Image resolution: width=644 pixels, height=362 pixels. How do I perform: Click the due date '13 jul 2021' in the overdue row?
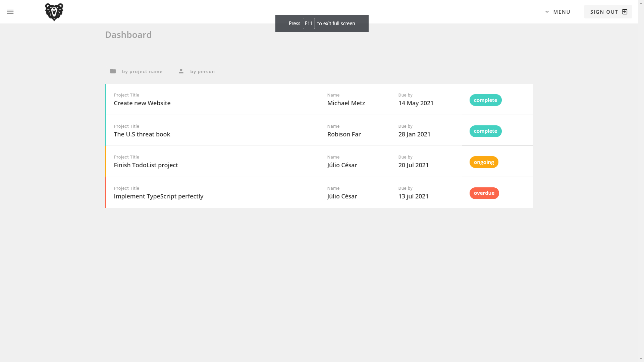[413, 196]
